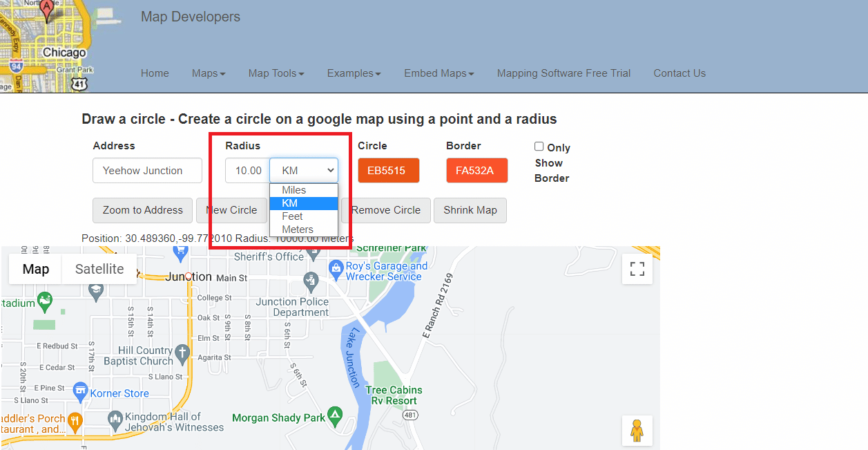Open fullscreen map view icon

(636, 269)
